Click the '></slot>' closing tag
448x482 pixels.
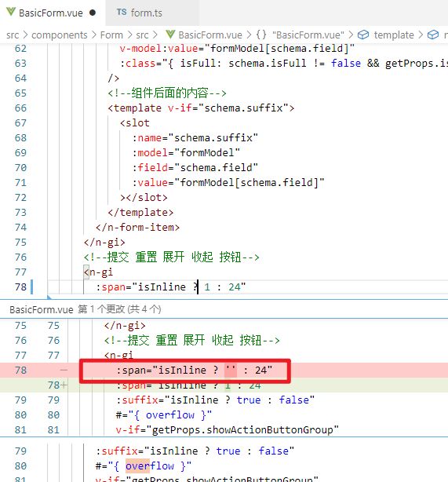coord(144,198)
